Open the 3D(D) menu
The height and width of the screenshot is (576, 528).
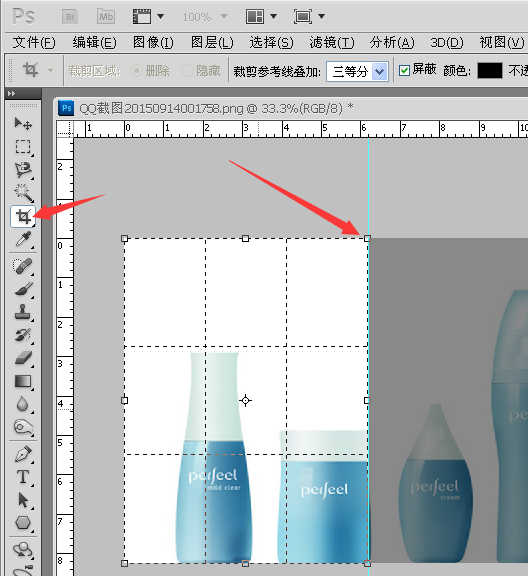pos(447,43)
